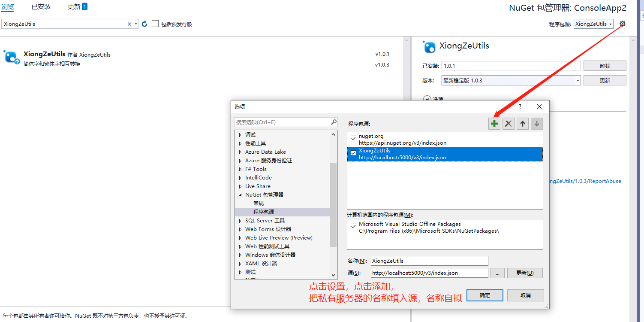Select 性能工具 in options tree
Screen dimensions: 644x322
(x=256, y=143)
